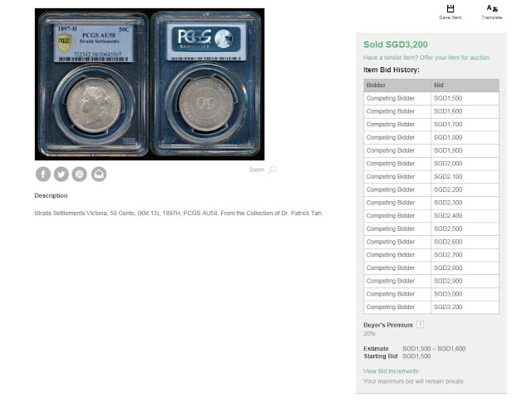Click the Save Item icon
Viewport: 532px width, 403px height.
(451, 8)
